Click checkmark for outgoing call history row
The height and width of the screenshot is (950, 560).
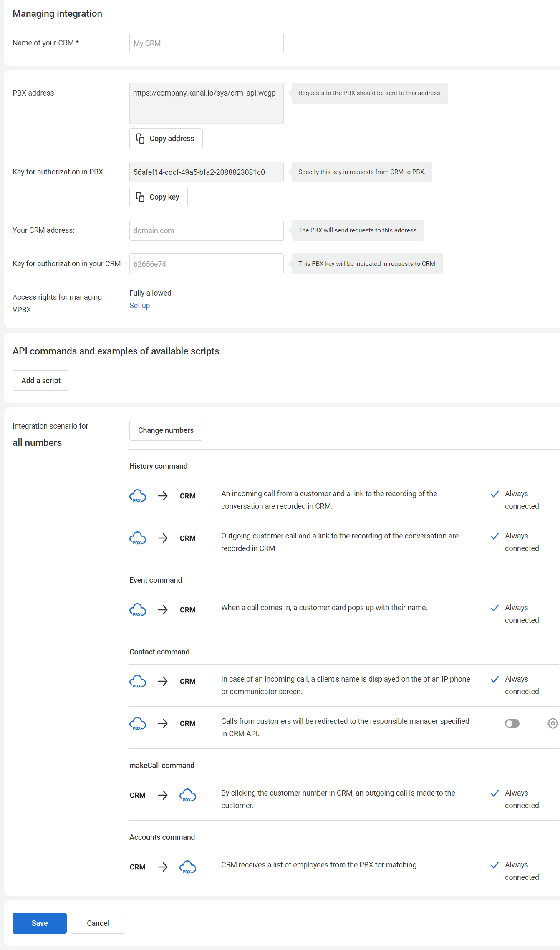click(494, 536)
